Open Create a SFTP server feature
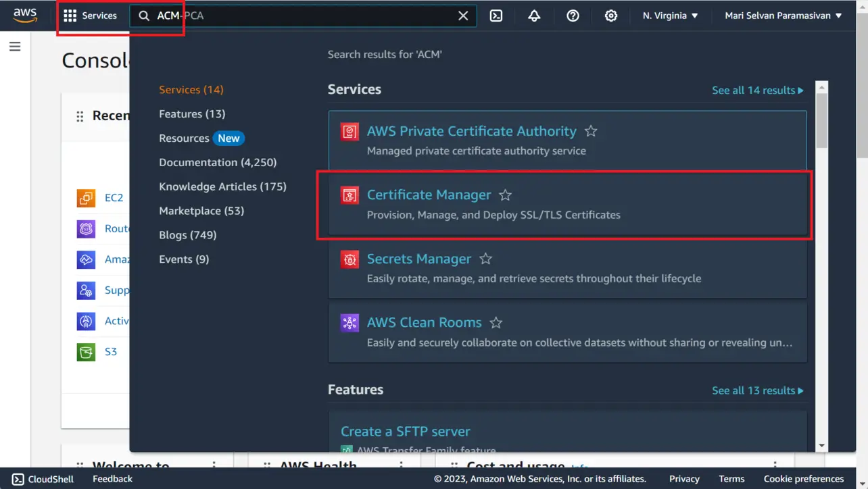Image resolution: width=868 pixels, height=489 pixels. click(405, 432)
